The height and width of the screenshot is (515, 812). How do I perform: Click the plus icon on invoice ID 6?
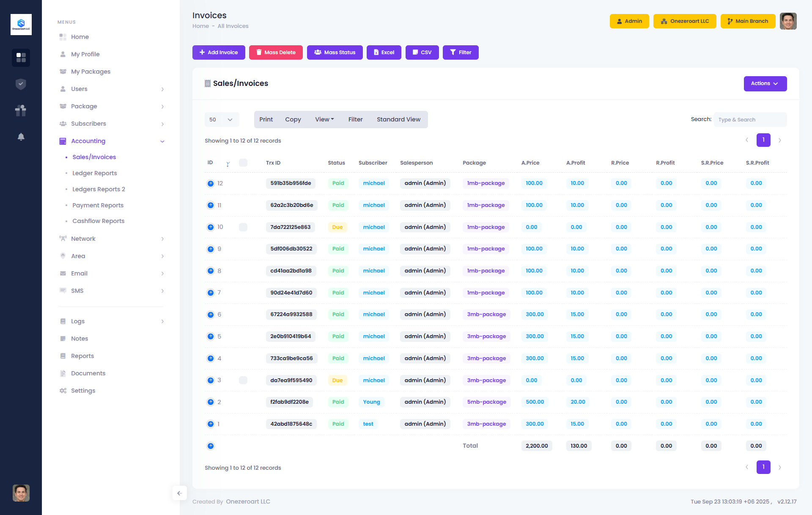211,314
